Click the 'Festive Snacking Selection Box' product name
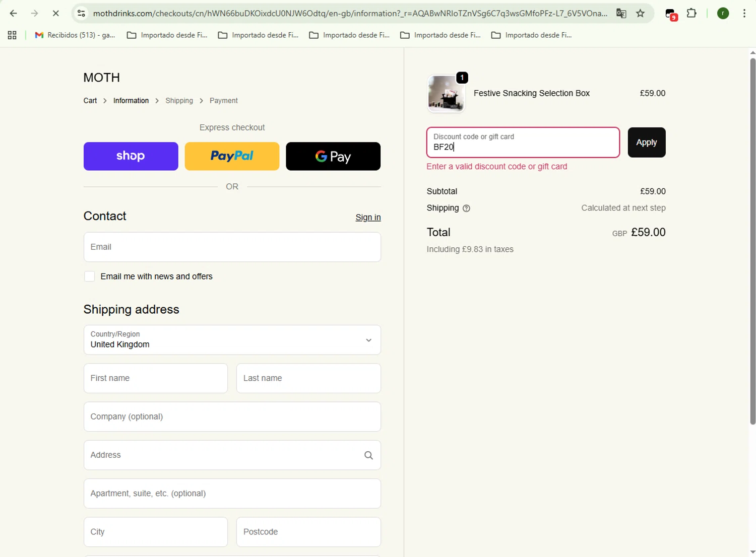Viewport: 756px width, 557px height. click(x=532, y=93)
